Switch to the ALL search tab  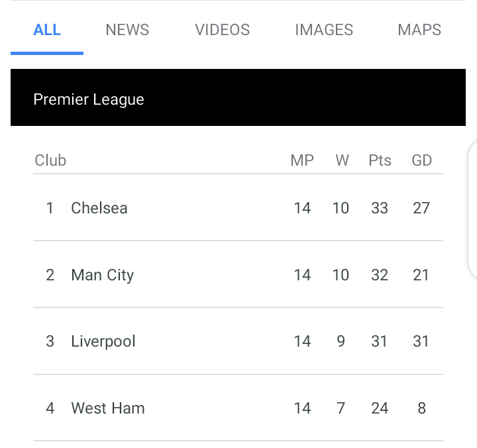pyautogui.click(x=47, y=30)
